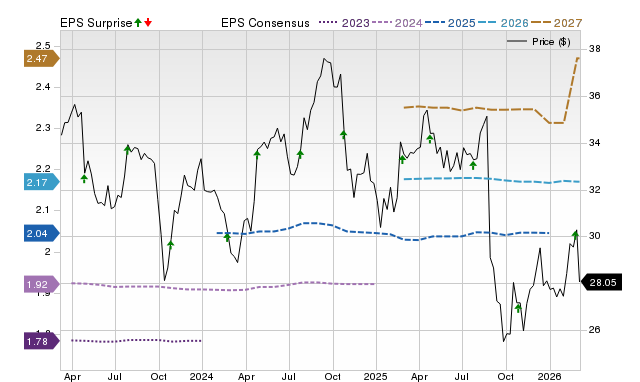The height and width of the screenshot is (382, 640).
Task: Click the 2.17 consensus value badge
Action: point(42,182)
